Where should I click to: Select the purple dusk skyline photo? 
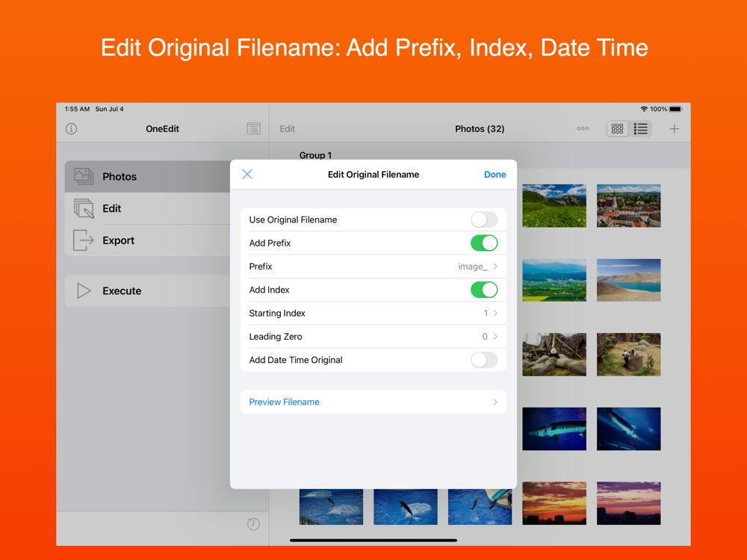(x=629, y=503)
